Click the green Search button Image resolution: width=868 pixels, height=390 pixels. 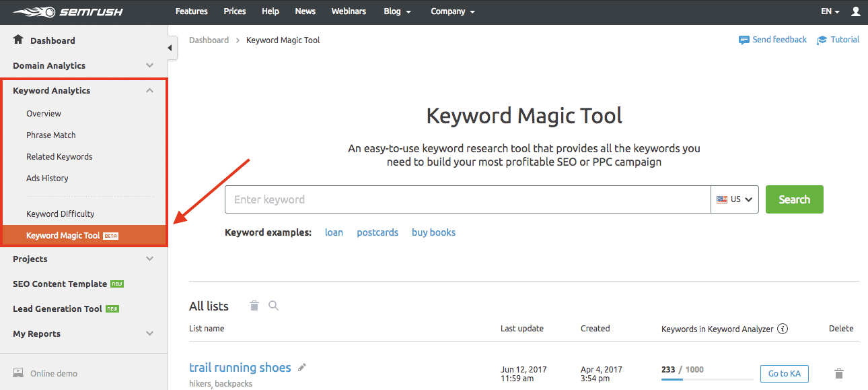(x=795, y=199)
